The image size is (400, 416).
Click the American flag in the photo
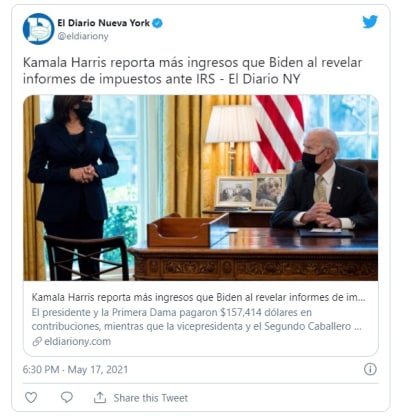click(277, 133)
